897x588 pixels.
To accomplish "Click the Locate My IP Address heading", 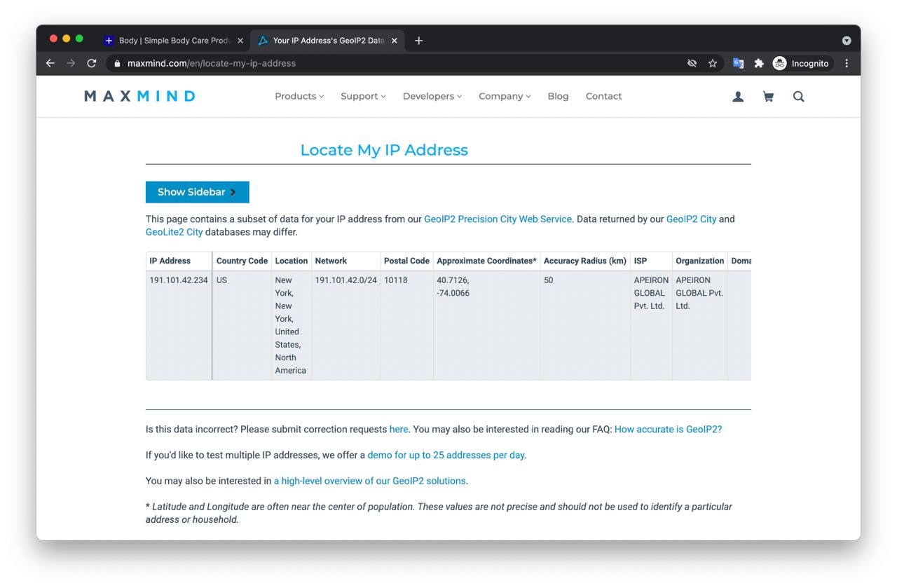I will click(384, 150).
